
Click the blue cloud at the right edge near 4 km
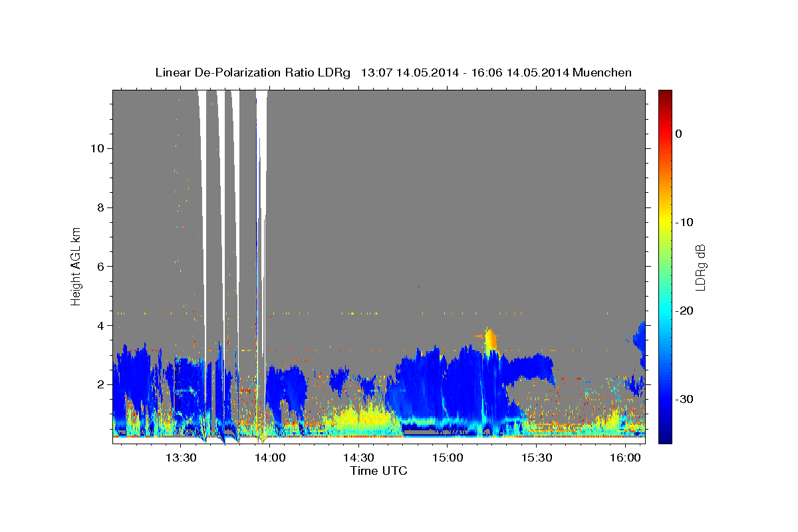click(640, 339)
